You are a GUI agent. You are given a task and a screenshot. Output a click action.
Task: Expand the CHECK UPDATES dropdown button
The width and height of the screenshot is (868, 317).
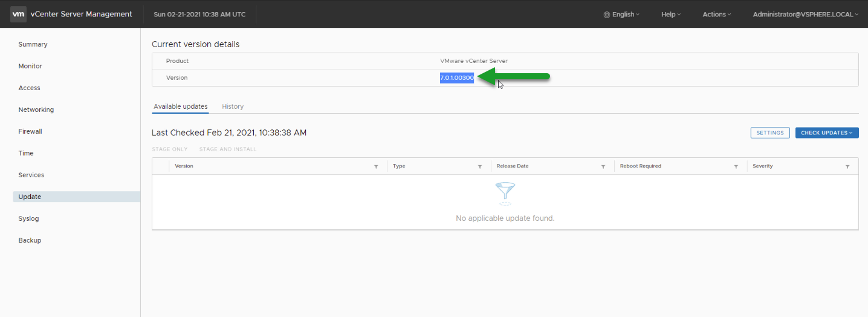827,133
